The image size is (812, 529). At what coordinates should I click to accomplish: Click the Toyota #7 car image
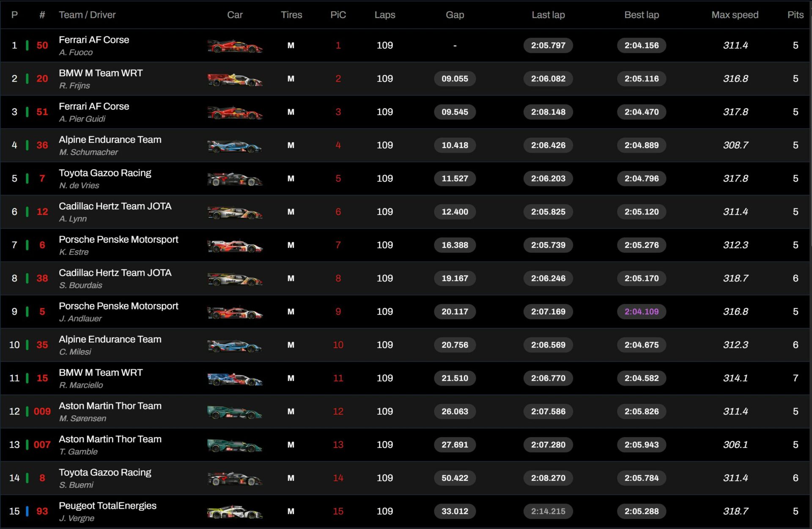tap(235, 179)
